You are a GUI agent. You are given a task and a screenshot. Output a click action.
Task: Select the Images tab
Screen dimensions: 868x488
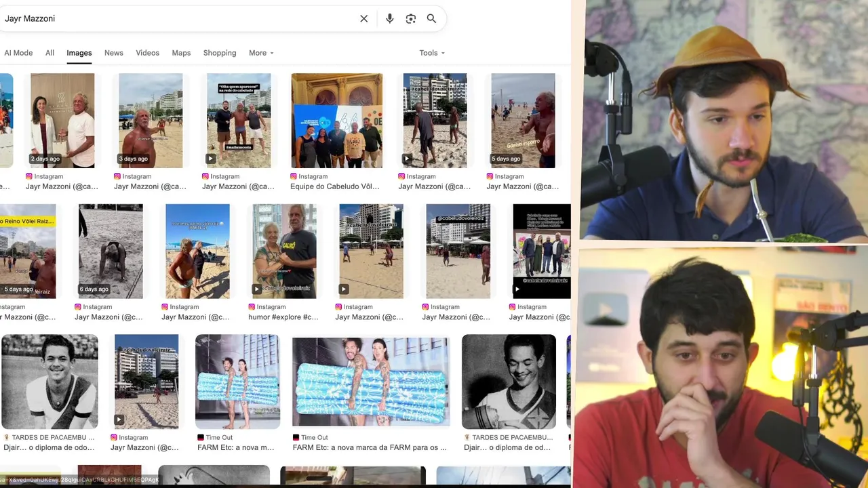[79, 53]
